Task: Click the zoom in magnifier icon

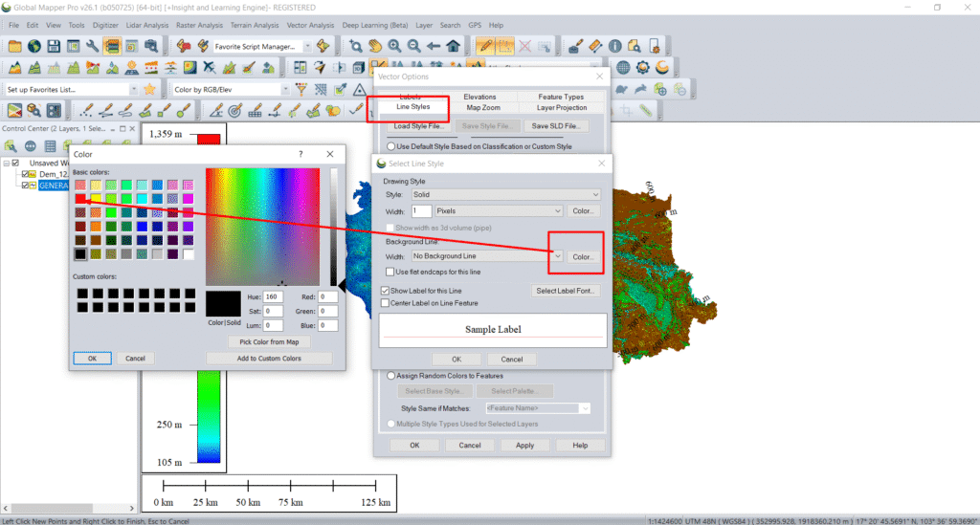Action: [x=394, y=46]
